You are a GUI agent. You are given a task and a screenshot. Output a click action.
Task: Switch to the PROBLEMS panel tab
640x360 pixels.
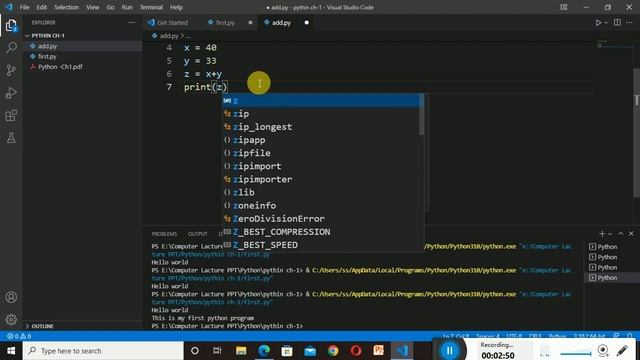[164, 234]
